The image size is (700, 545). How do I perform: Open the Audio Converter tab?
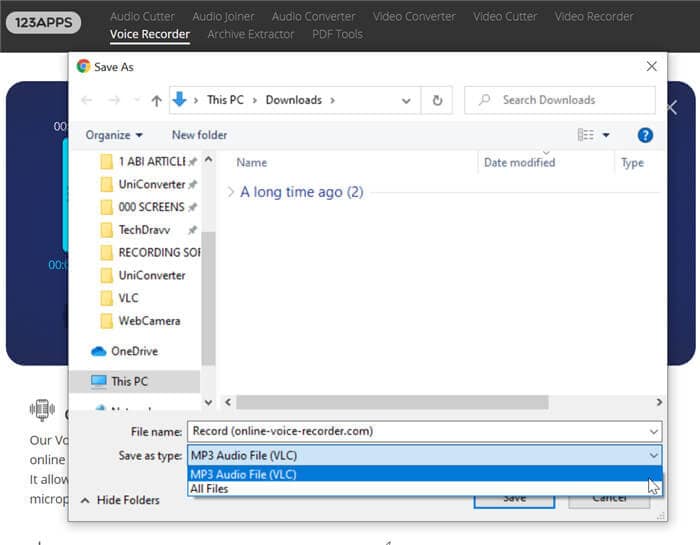[x=313, y=17]
